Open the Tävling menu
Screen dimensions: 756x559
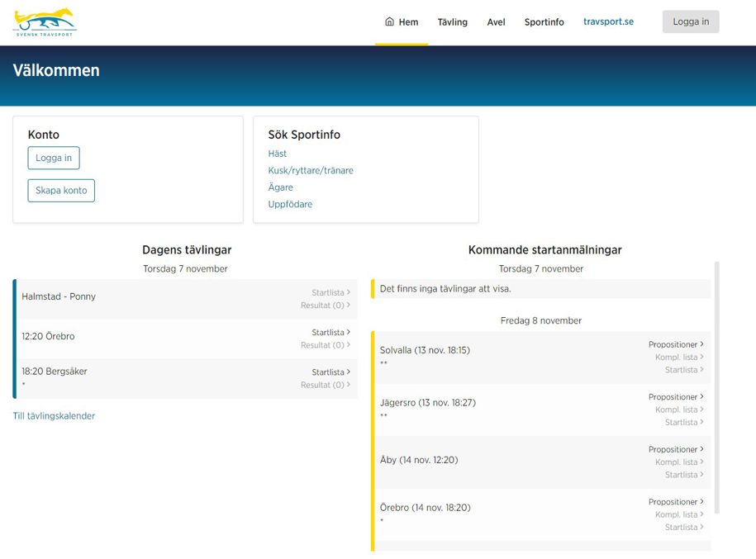tap(452, 22)
